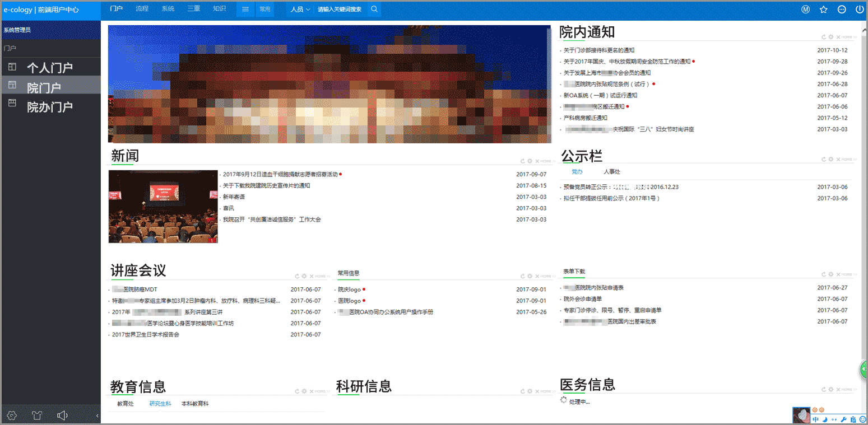
Task: Click the large portal banner image
Action: click(x=329, y=84)
